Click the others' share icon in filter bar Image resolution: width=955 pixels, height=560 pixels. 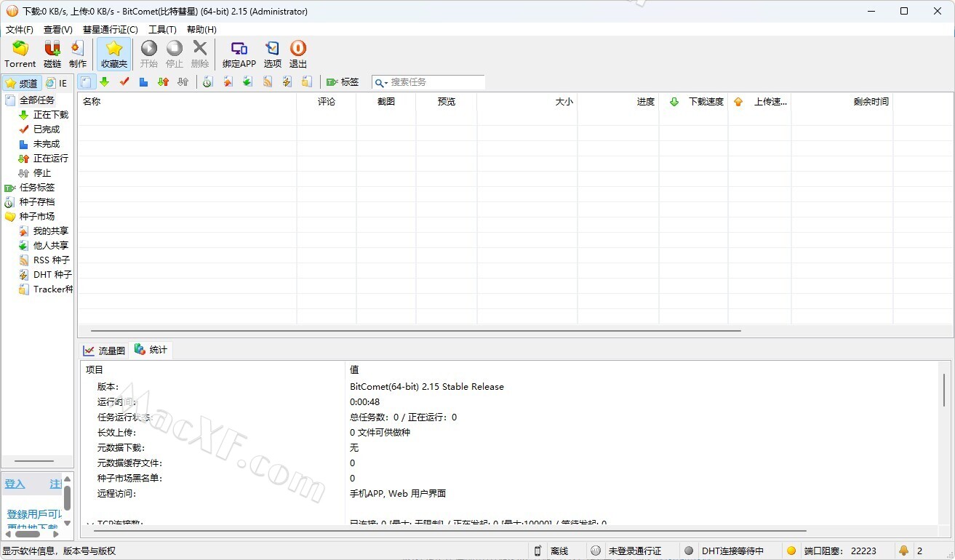coord(248,82)
